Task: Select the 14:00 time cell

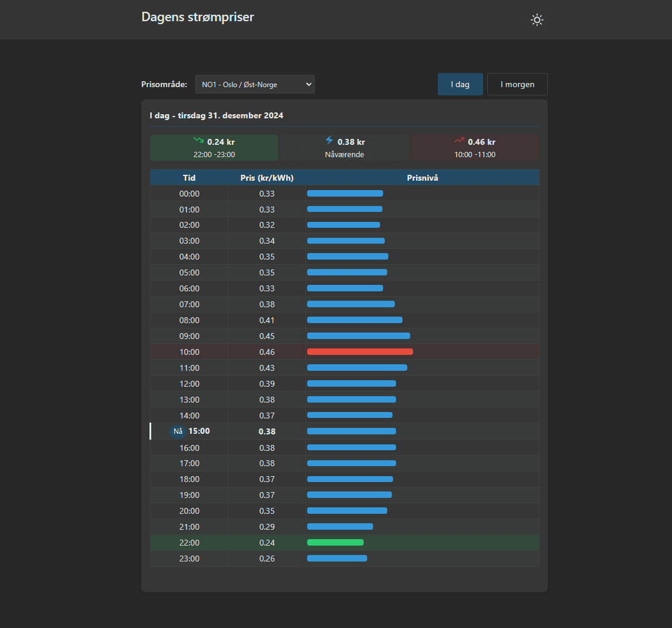Action: pyautogui.click(x=189, y=416)
